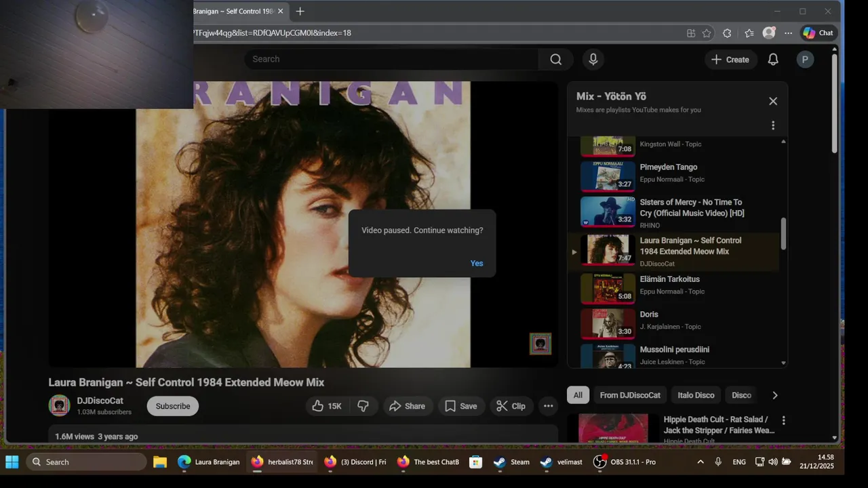
Task: Open the ENG language switcher
Action: (739, 462)
